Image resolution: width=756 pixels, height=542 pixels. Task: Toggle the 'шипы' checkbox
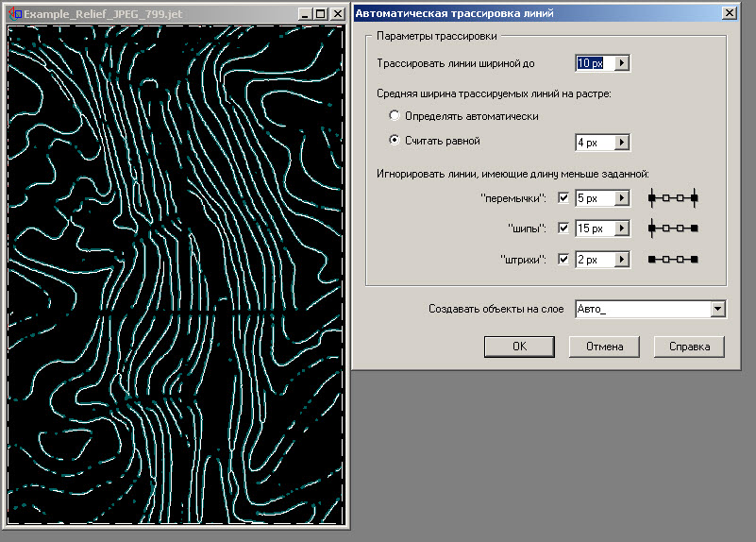(563, 229)
